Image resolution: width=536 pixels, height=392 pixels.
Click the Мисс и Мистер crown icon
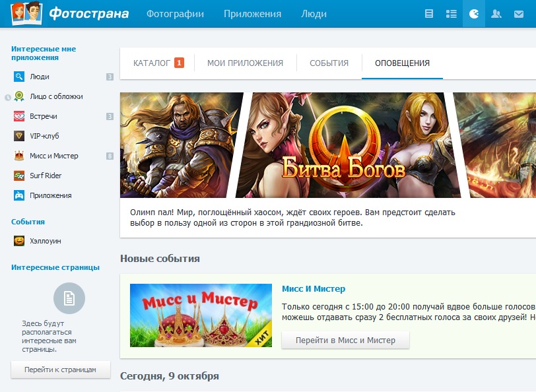tap(19, 156)
